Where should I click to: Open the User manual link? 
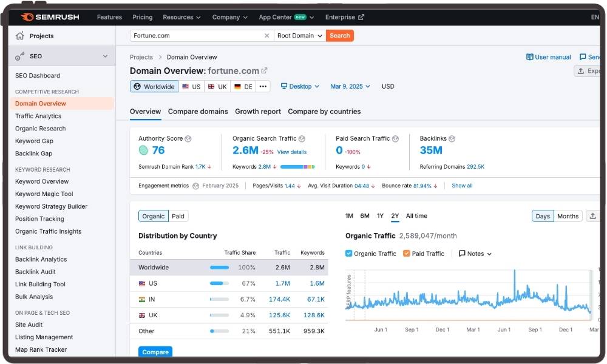[549, 57]
